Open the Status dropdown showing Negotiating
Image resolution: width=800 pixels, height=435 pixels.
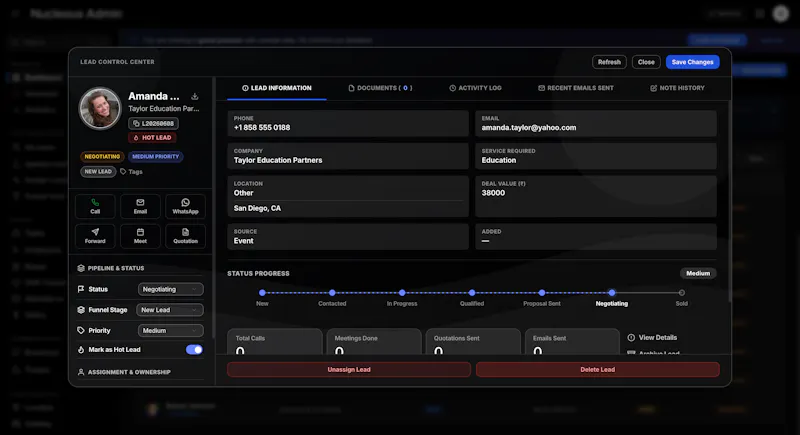pos(170,289)
